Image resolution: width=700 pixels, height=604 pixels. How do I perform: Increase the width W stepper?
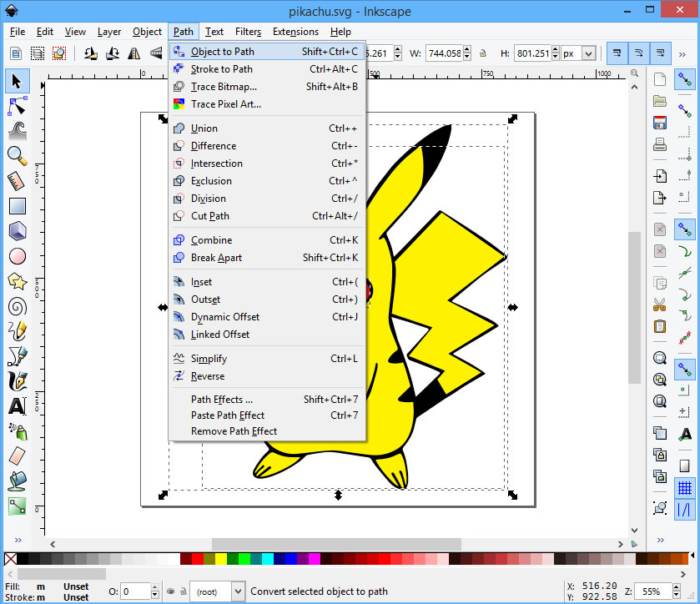tap(467, 49)
